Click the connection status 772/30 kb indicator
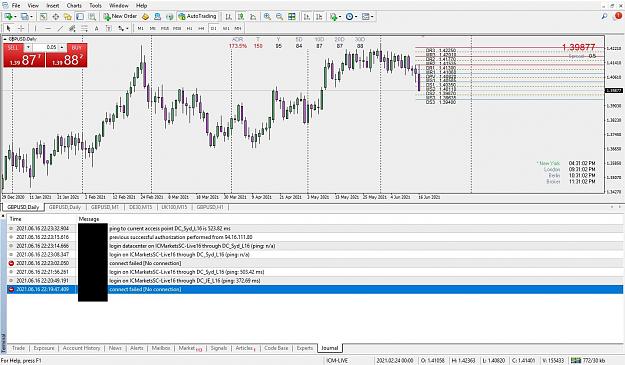Screen dimensions: 625x365 point(588,360)
